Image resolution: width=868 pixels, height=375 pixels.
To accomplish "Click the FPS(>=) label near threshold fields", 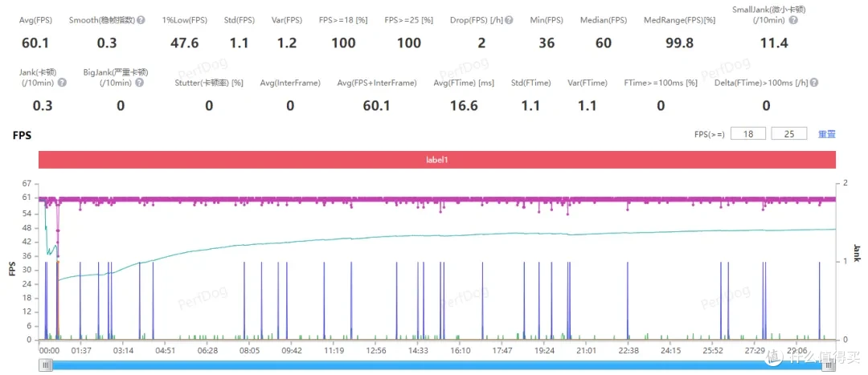I will 710,134.
